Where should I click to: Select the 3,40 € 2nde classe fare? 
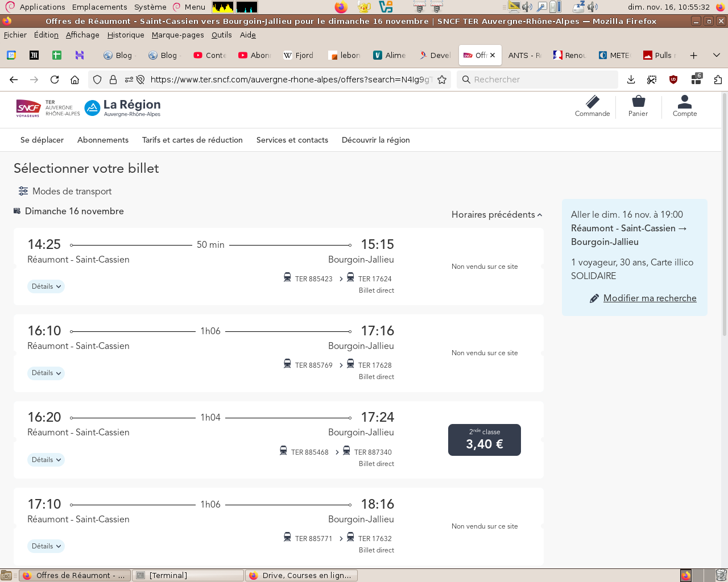pos(485,440)
